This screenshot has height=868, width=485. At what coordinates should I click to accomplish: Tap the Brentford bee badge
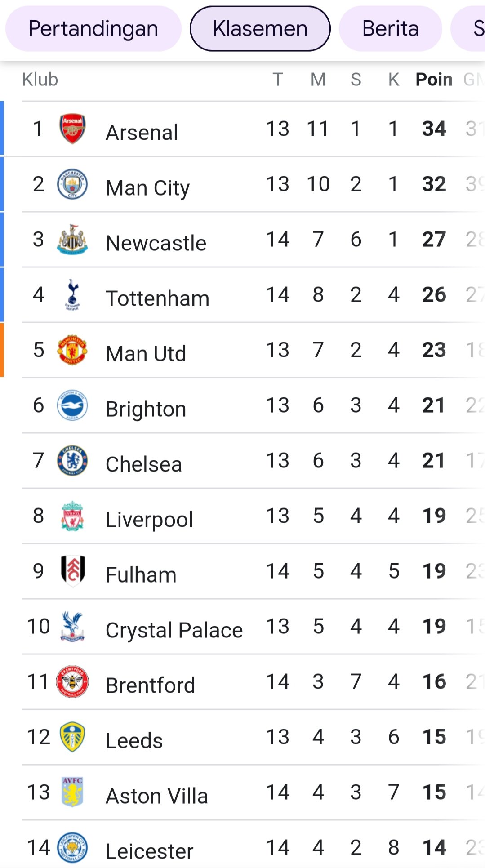pos(72,682)
